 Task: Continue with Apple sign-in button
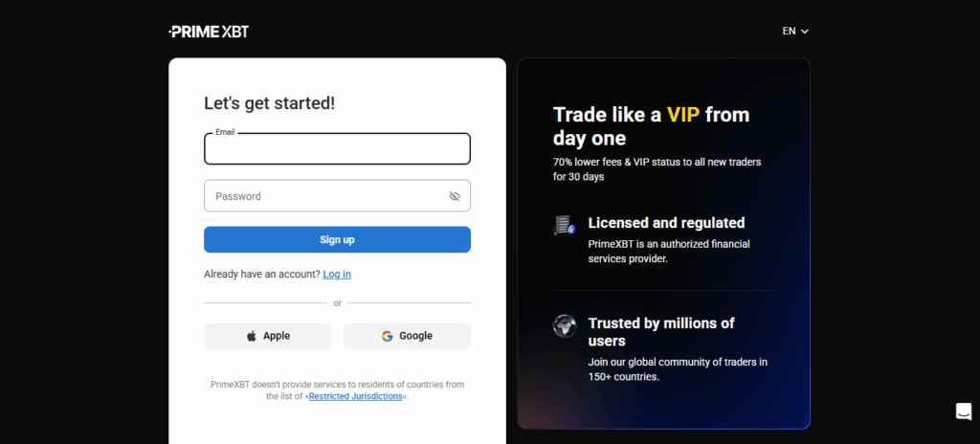coord(268,336)
